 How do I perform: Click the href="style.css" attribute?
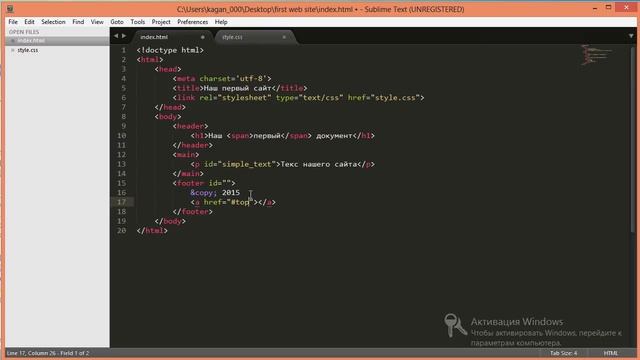[384, 98]
